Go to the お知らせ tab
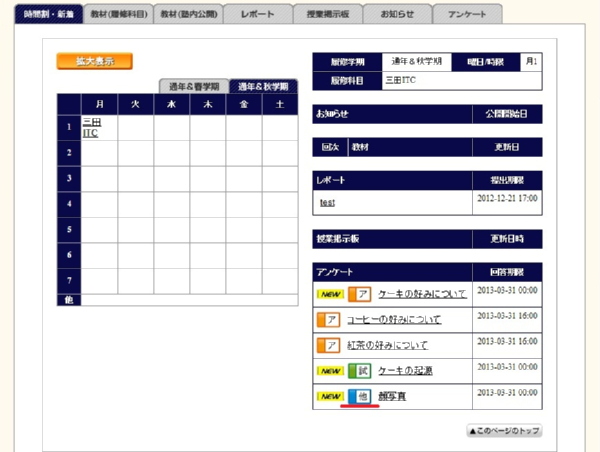This screenshot has width=600, height=452. [397, 16]
